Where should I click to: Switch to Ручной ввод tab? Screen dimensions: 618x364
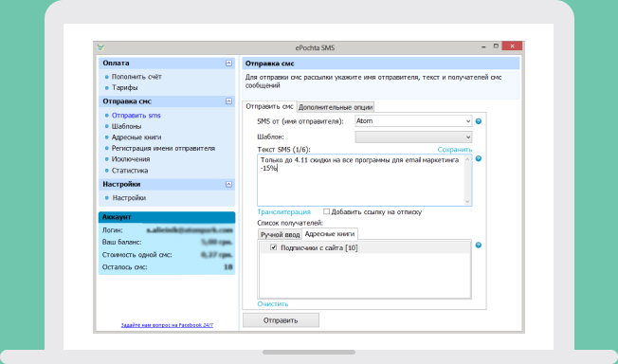point(280,234)
